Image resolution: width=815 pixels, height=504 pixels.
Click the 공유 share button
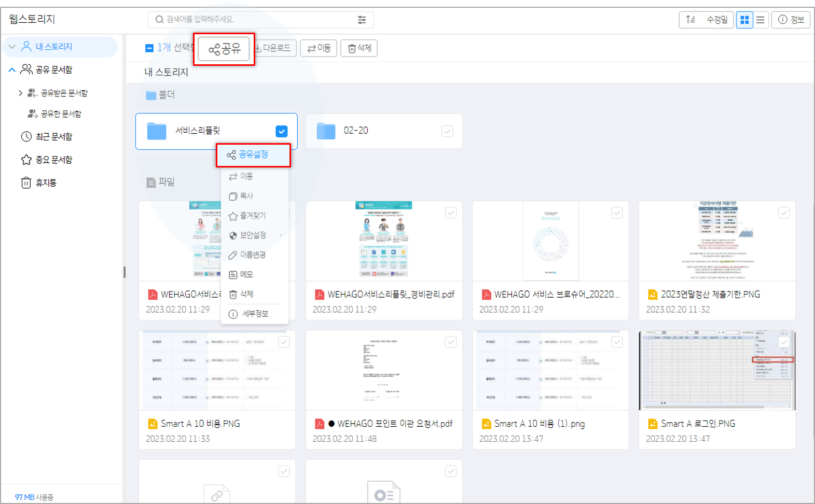(x=224, y=49)
